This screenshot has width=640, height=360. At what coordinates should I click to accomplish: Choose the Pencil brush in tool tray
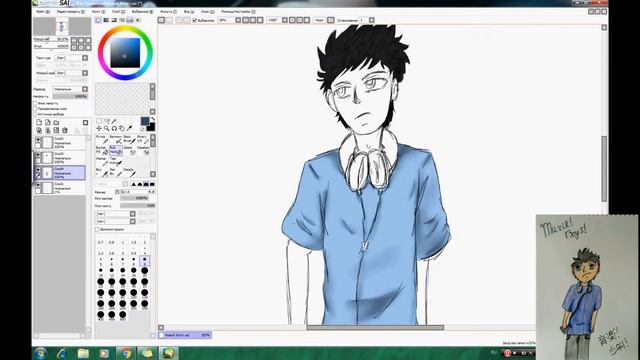click(102, 139)
